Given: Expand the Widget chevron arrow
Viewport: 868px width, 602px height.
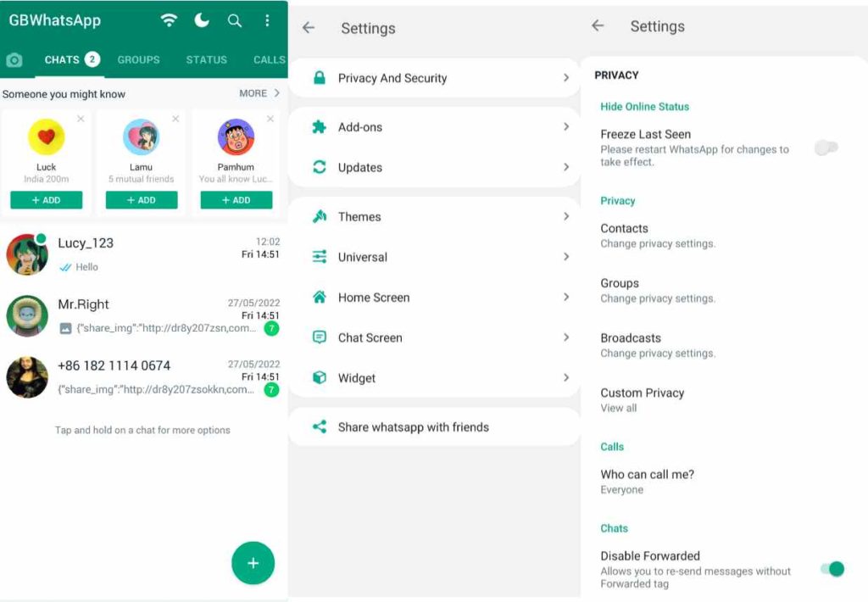Looking at the screenshot, I should (x=565, y=377).
